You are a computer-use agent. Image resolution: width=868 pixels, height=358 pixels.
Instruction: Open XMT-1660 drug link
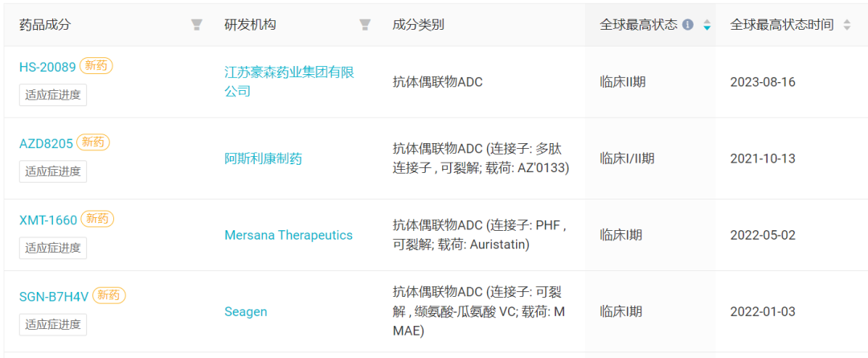pyautogui.click(x=48, y=220)
